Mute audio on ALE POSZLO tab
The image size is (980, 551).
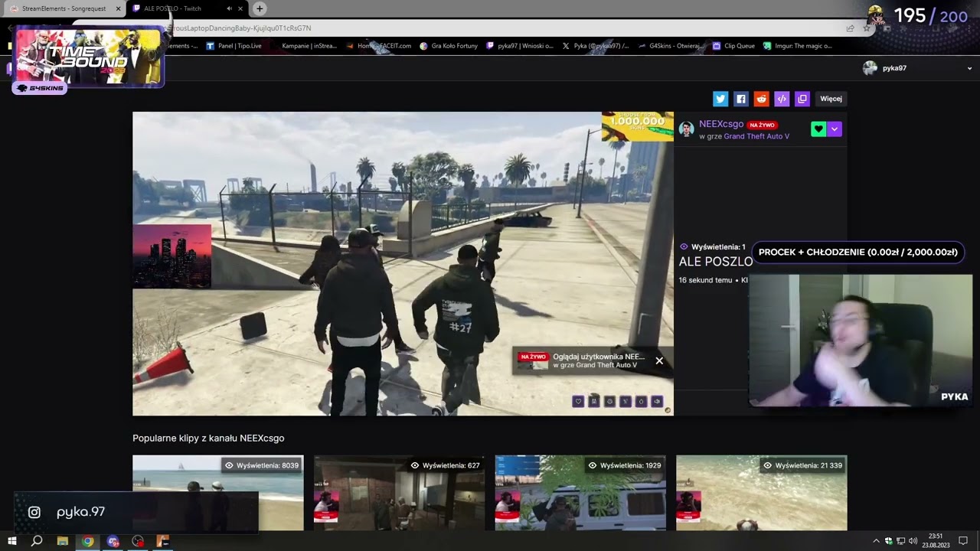[229, 8]
